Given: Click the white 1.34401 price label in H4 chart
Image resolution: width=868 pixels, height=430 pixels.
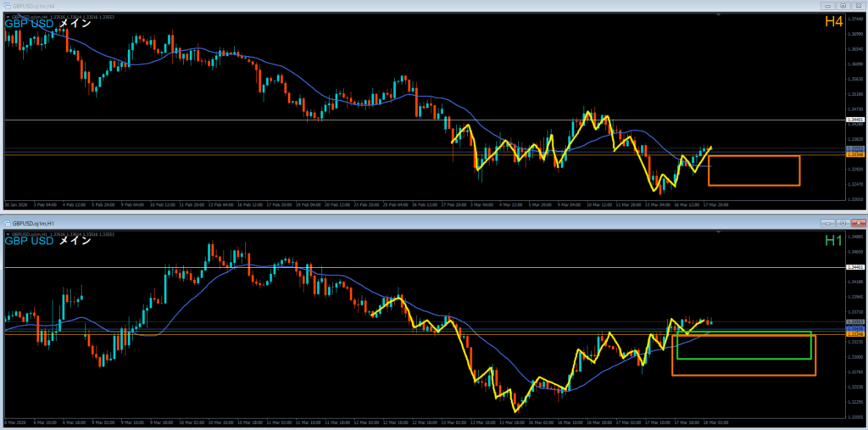Looking at the screenshot, I should coord(855,120).
